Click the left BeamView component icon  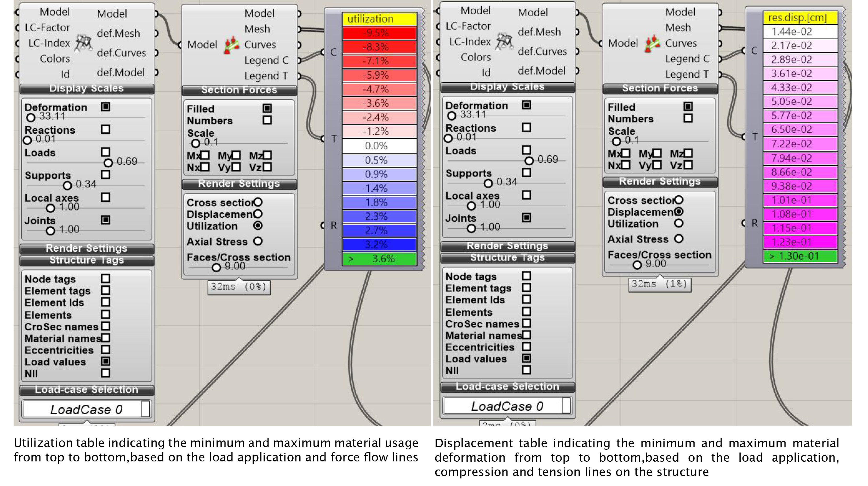(231, 45)
